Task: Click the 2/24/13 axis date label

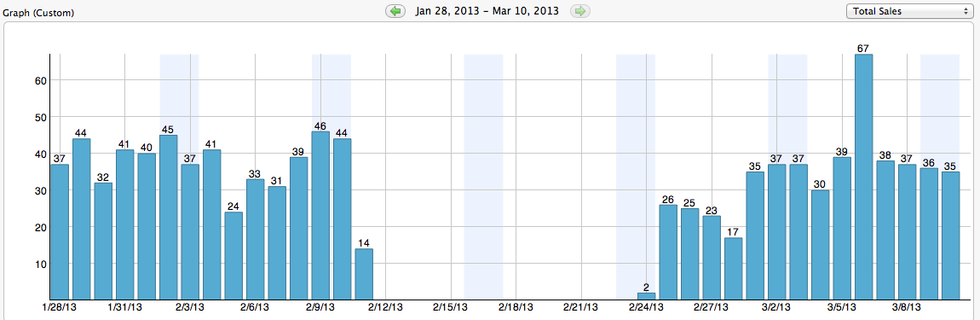Action: click(646, 307)
